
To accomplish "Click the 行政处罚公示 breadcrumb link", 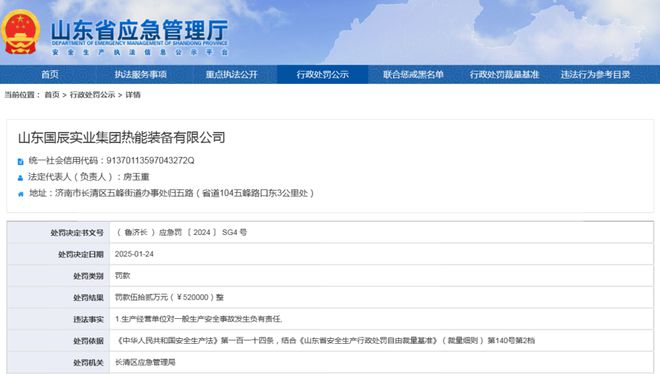I will tap(92, 95).
